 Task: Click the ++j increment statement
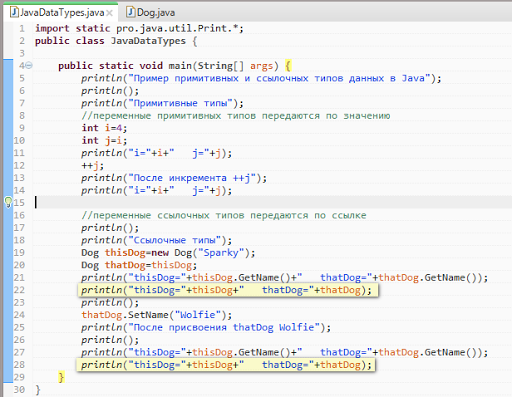[x=93, y=166]
